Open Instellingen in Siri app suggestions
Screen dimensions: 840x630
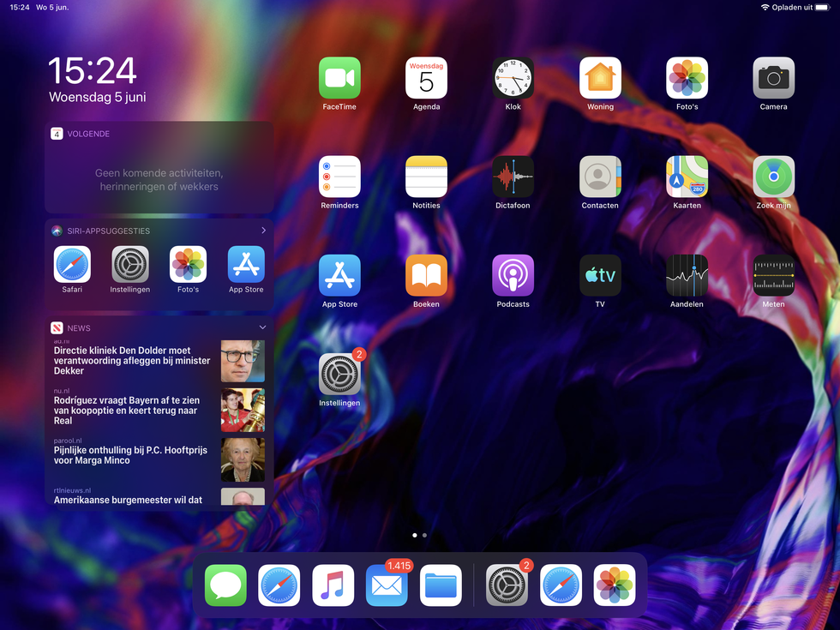click(130, 264)
